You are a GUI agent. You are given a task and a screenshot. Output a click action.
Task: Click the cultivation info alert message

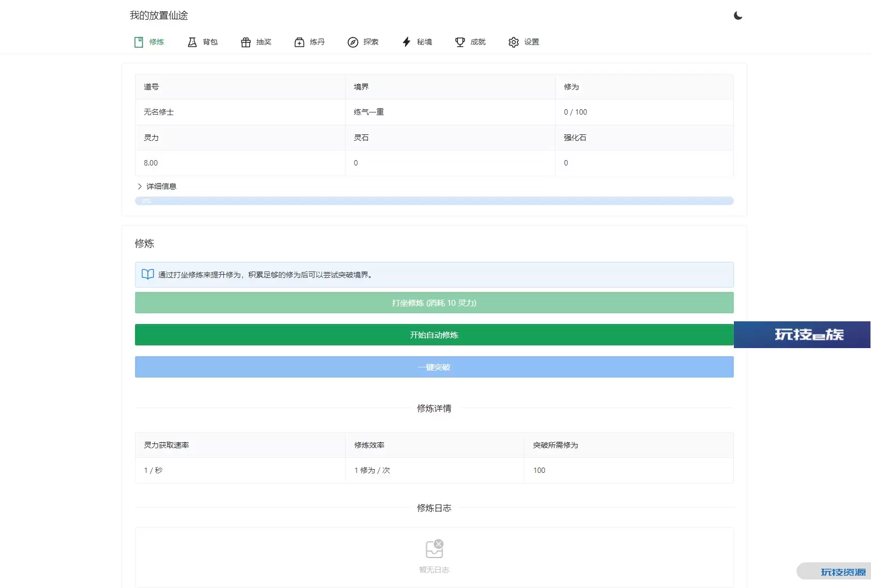[434, 275]
